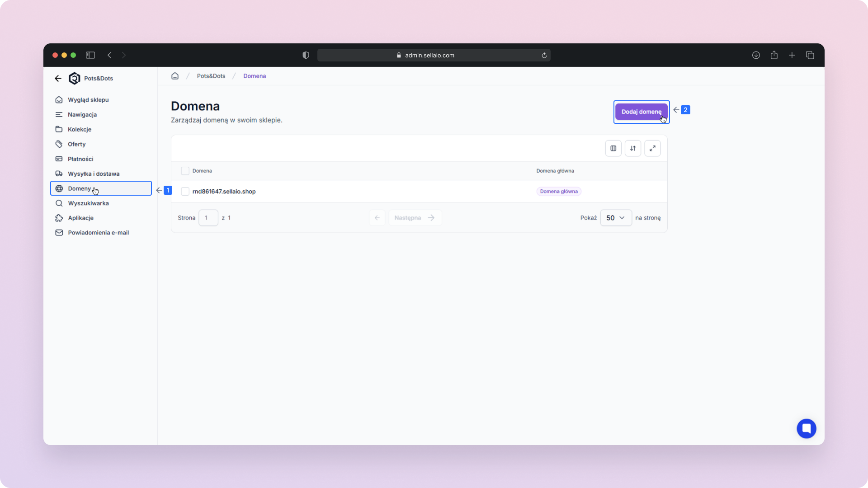868x488 pixels.
Task: Click the browser share icon
Action: 774,55
